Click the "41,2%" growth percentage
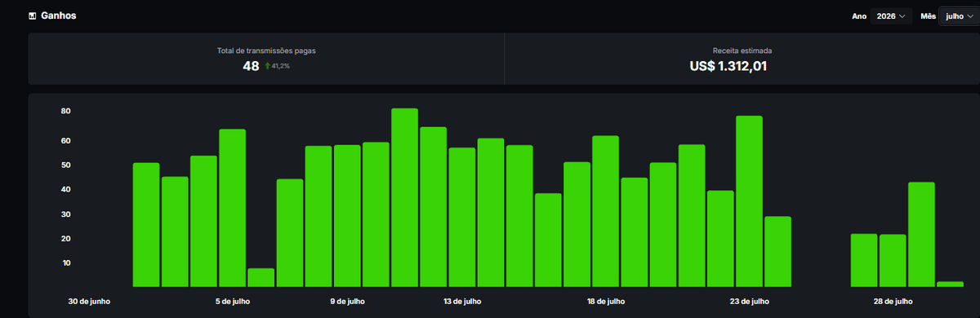Viewport: 980px width, 318px height. coord(281,66)
